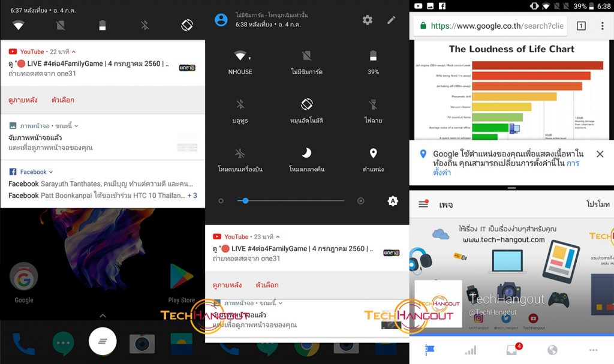
Task: Tap the green padlock in Chrome's address bar
Action: (423, 26)
